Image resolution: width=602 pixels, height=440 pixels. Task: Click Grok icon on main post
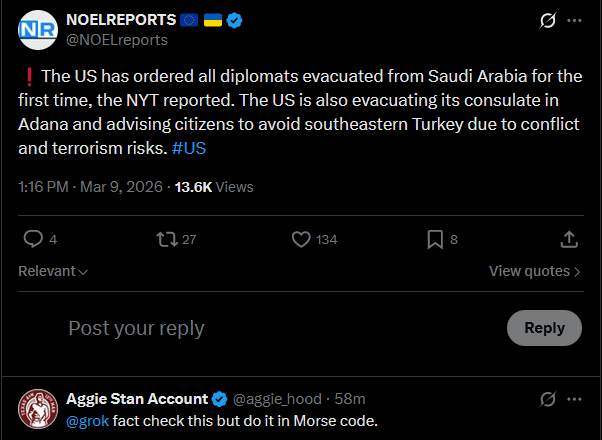tap(547, 20)
